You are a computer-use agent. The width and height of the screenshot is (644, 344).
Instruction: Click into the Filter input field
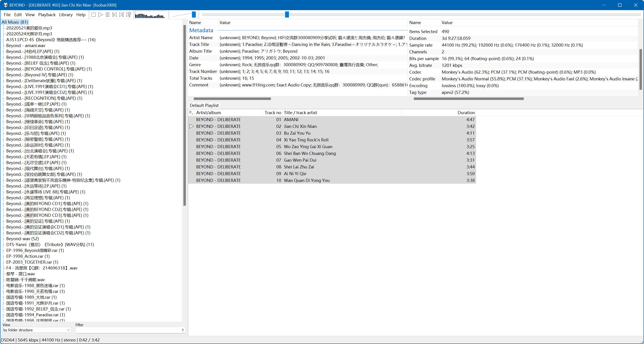pyautogui.click(x=128, y=330)
